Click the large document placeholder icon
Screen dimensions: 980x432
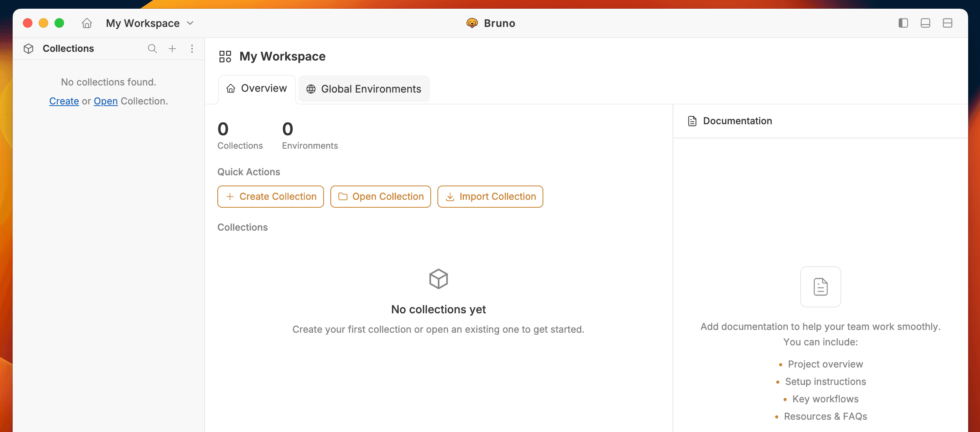pyautogui.click(x=820, y=287)
